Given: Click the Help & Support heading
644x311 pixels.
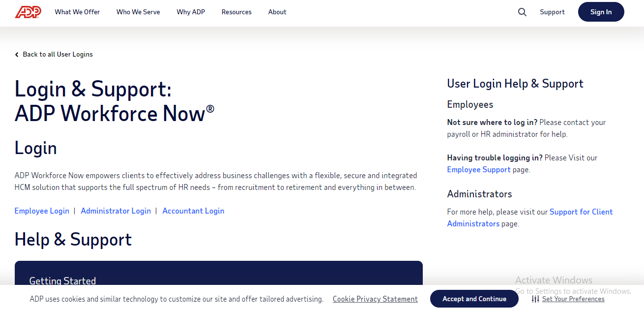Looking at the screenshot, I should click(x=73, y=239).
